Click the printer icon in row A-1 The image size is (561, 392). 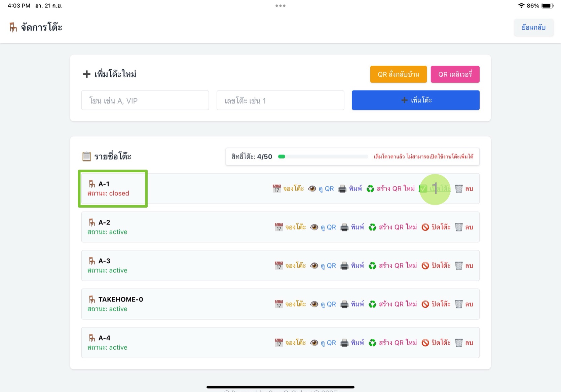[342, 189]
